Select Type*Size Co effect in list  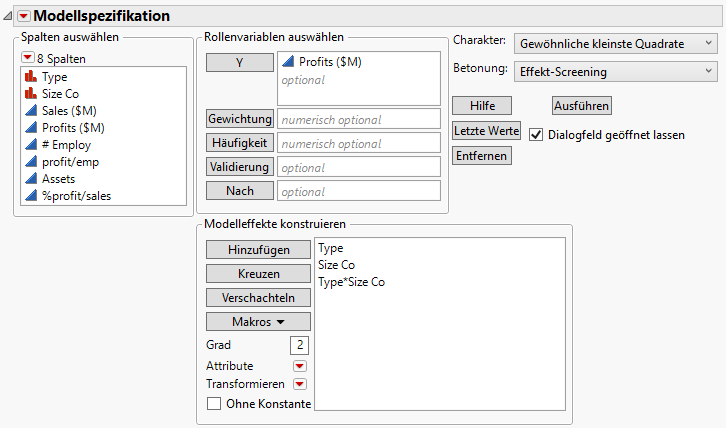coord(351,282)
